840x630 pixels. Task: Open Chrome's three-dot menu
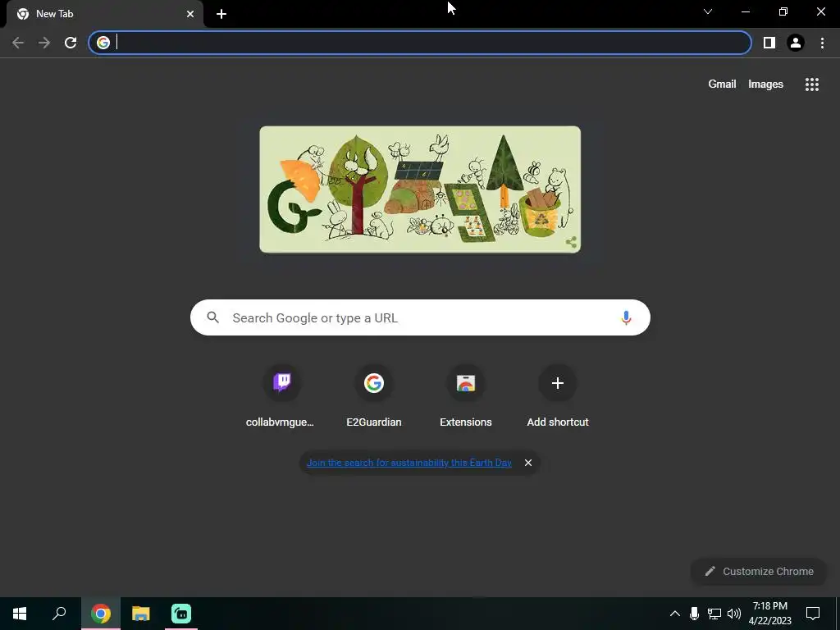tap(822, 43)
